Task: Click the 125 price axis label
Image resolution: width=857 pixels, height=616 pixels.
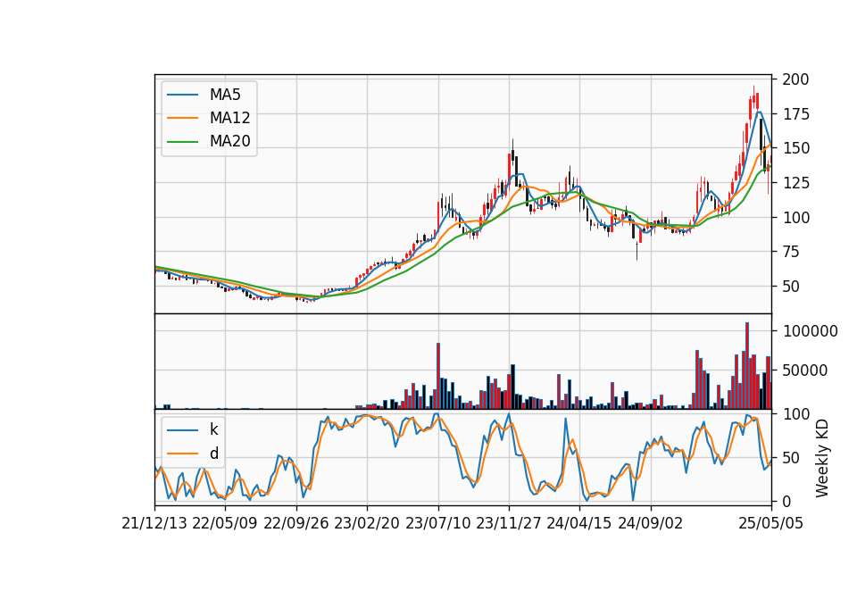Action: tap(795, 182)
